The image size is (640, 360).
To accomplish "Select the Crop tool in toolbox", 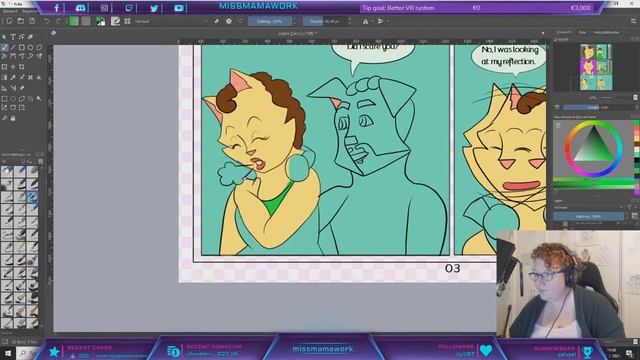I will tap(22, 67).
